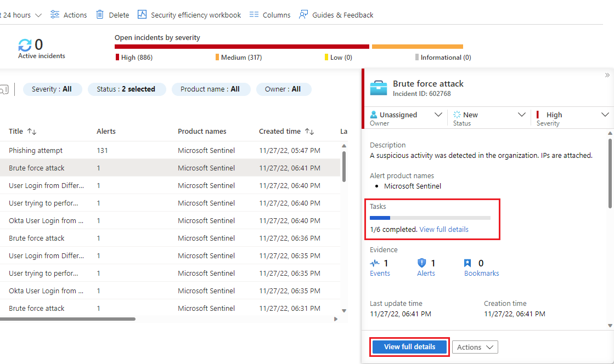
Task: Open the Actions dropdown at pane bottom
Action: tap(475, 347)
